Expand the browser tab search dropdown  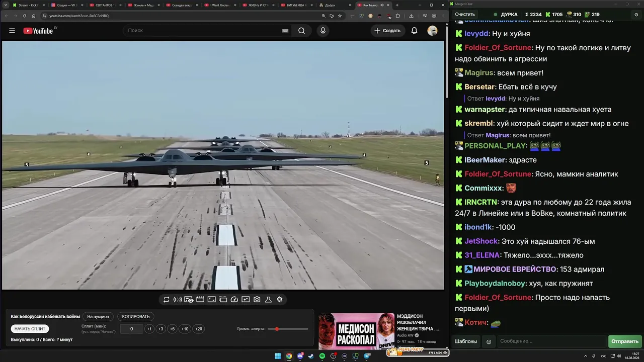click(x=6, y=5)
